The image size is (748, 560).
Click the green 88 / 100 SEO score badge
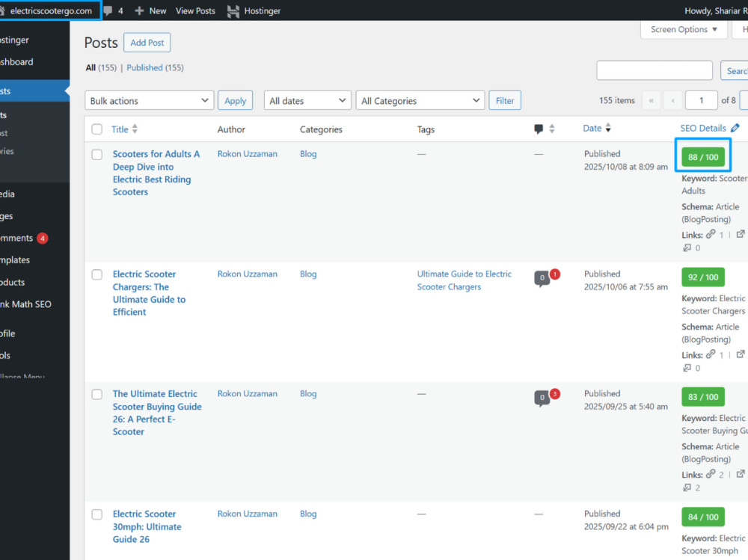(x=703, y=157)
